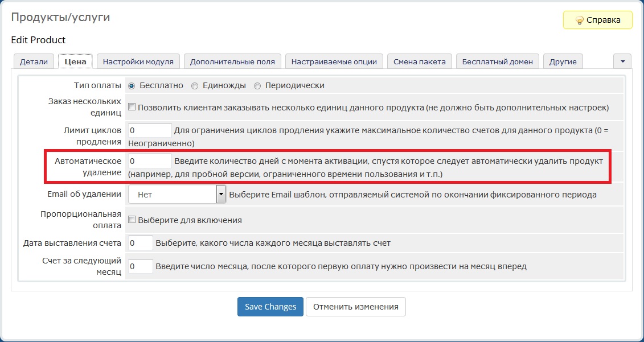Click the Дата выставления счета field
644x342 pixels.
[x=140, y=243]
